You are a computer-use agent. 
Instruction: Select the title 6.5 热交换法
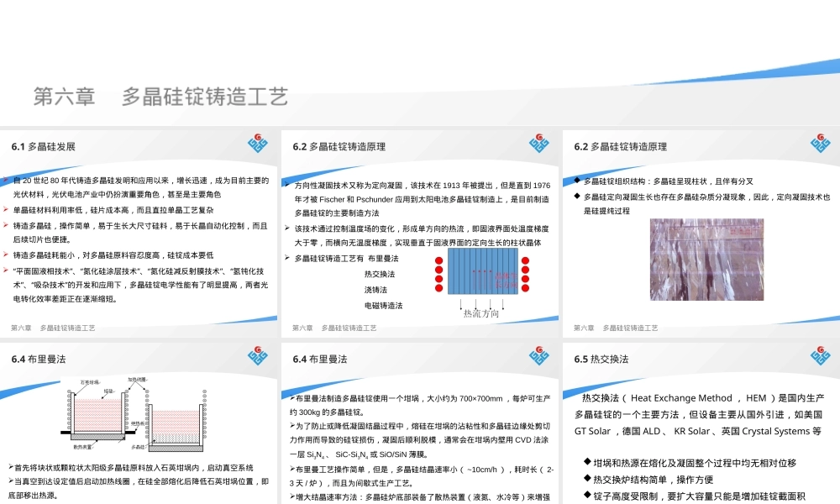point(601,360)
